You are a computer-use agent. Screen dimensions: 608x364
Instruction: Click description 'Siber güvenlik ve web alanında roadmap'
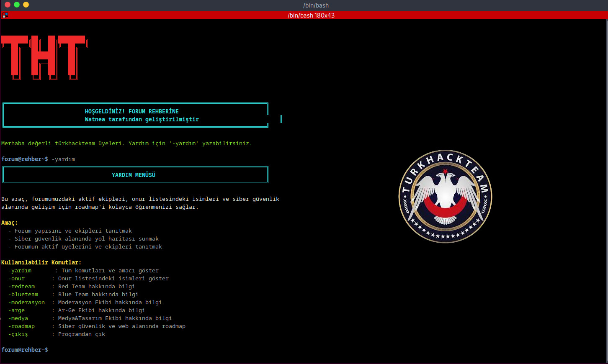point(122,326)
